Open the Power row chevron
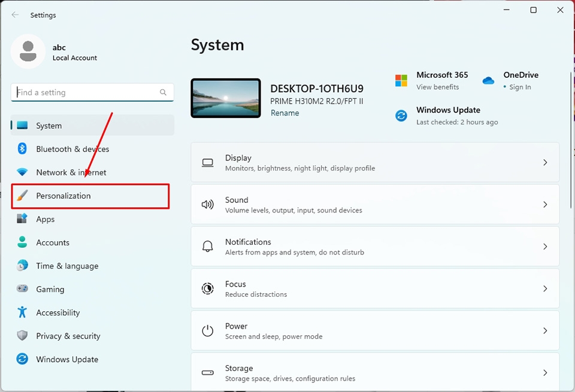Screen dimensions: 575x392 point(545,331)
